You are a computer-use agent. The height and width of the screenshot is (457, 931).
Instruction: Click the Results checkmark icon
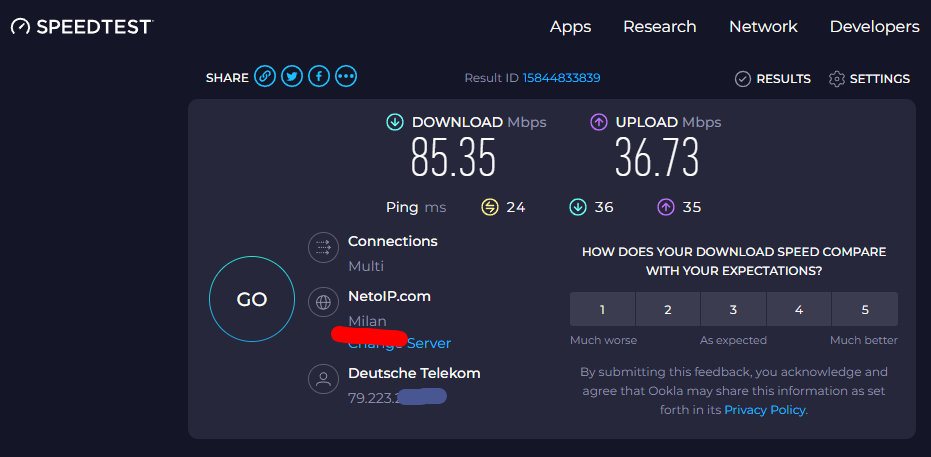click(x=743, y=79)
